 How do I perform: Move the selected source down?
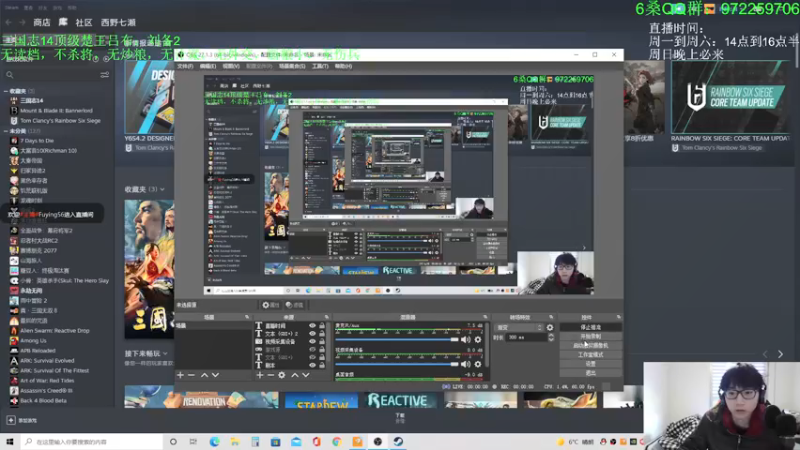click(306, 375)
